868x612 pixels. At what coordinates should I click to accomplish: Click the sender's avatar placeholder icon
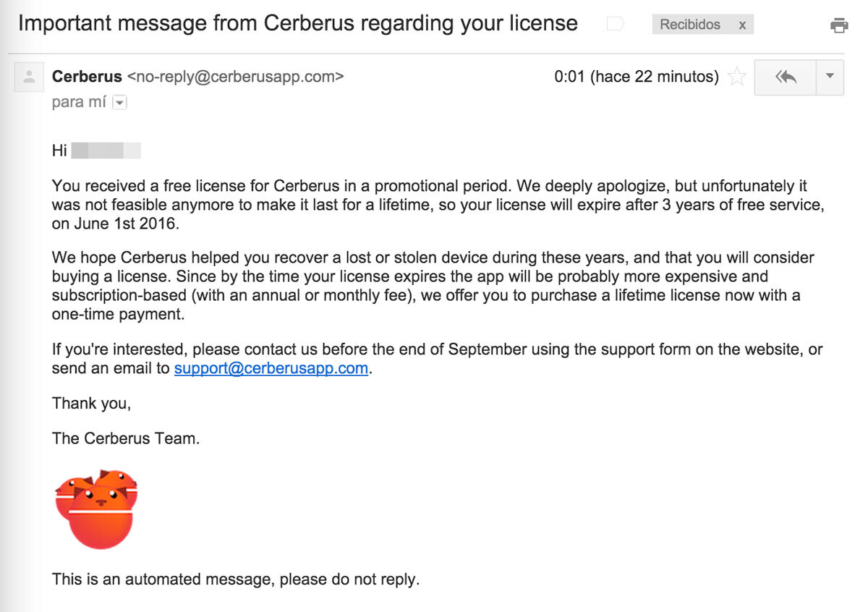pos(29,77)
